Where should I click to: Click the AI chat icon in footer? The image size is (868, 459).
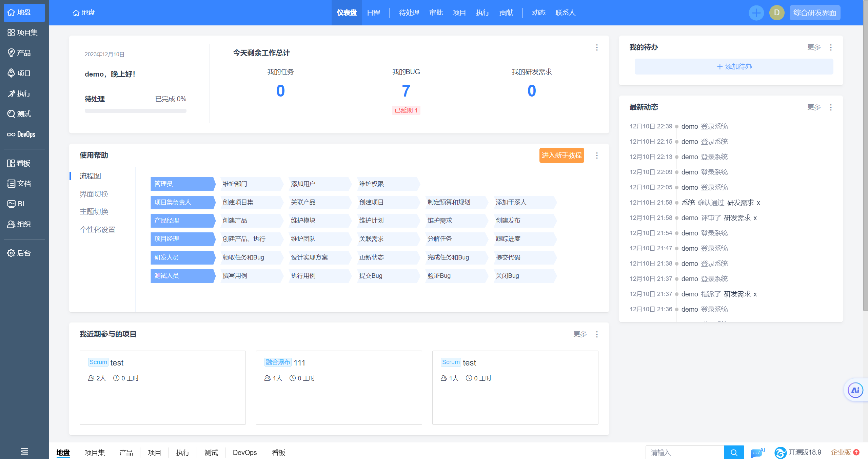tap(757, 452)
